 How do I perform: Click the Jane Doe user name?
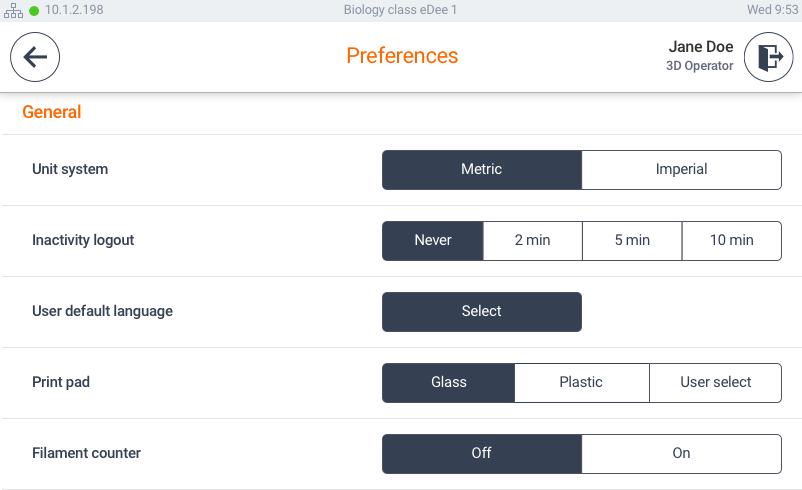click(701, 47)
